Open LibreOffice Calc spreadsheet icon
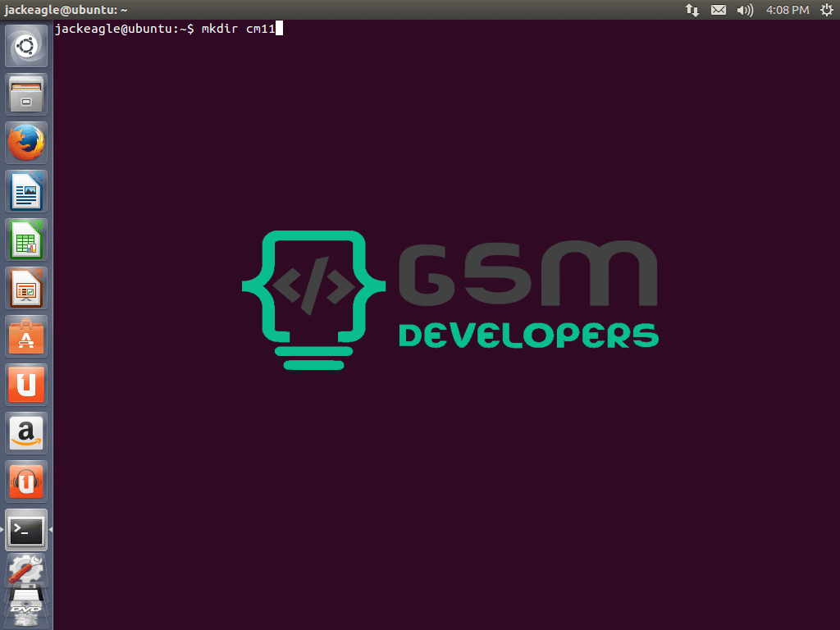 26,240
